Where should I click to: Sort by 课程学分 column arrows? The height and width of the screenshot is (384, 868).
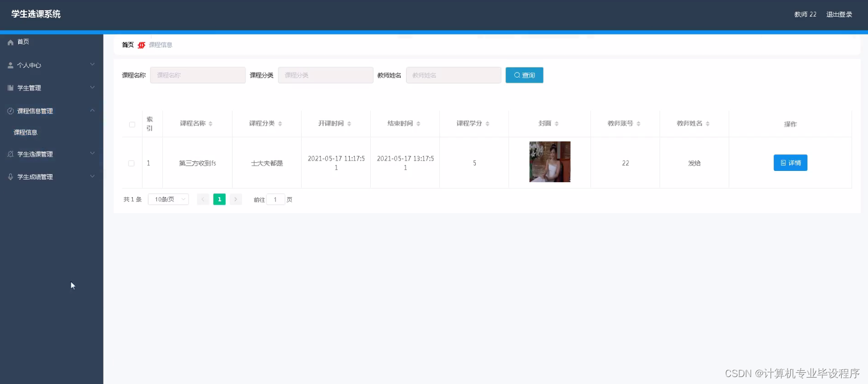click(487, 124)
